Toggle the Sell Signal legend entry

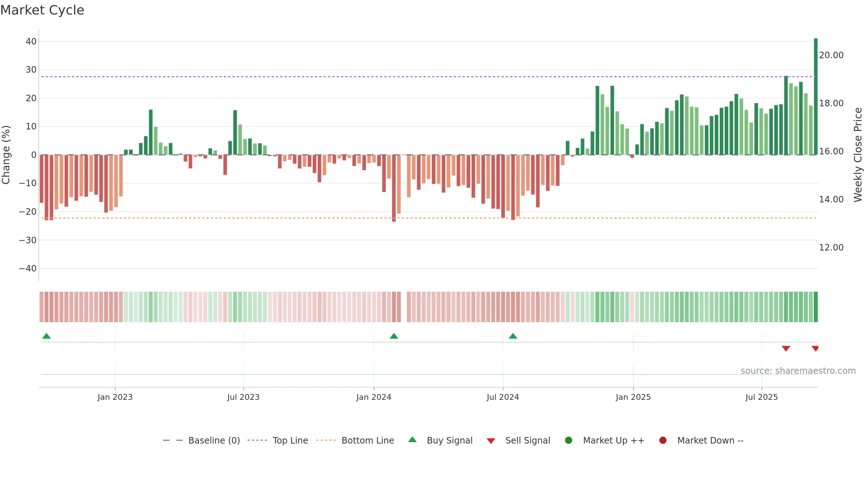click(x=518, y=440)
